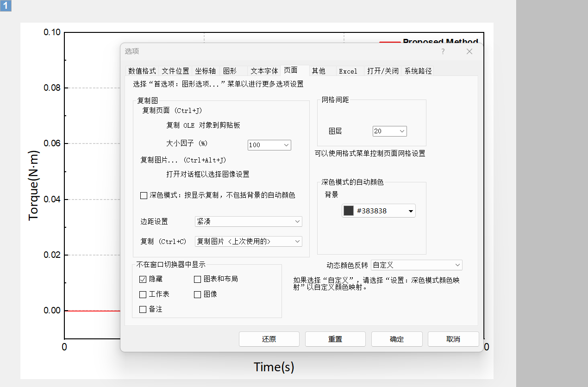Check the 备注 checkbox
Viewport: 588px width, 387px height.
(143, 309)
